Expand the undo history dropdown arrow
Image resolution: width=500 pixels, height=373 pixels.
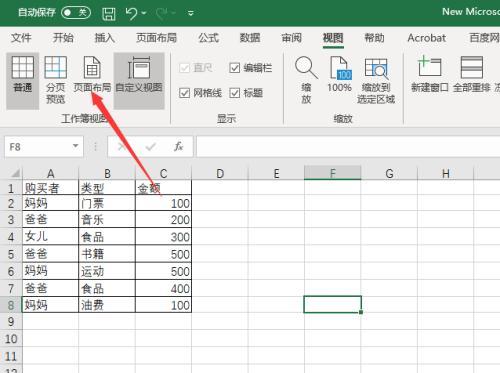click(x=144, y=13)
